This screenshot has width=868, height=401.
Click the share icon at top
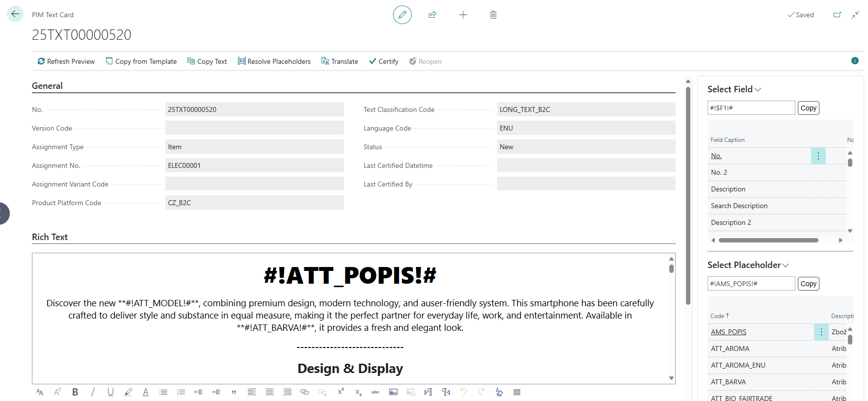coord(432,15)
